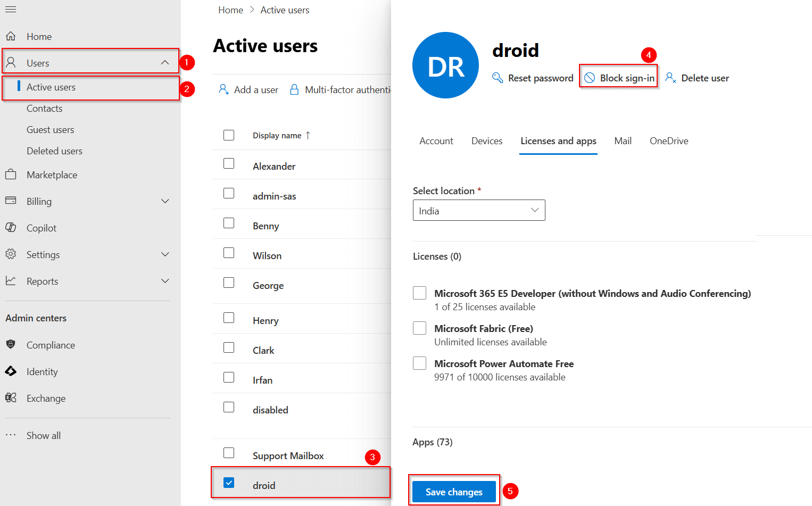Sort users by Display name column
Image resolution: width=812 pixels, height=506 pixels.
tap(277, 136)
